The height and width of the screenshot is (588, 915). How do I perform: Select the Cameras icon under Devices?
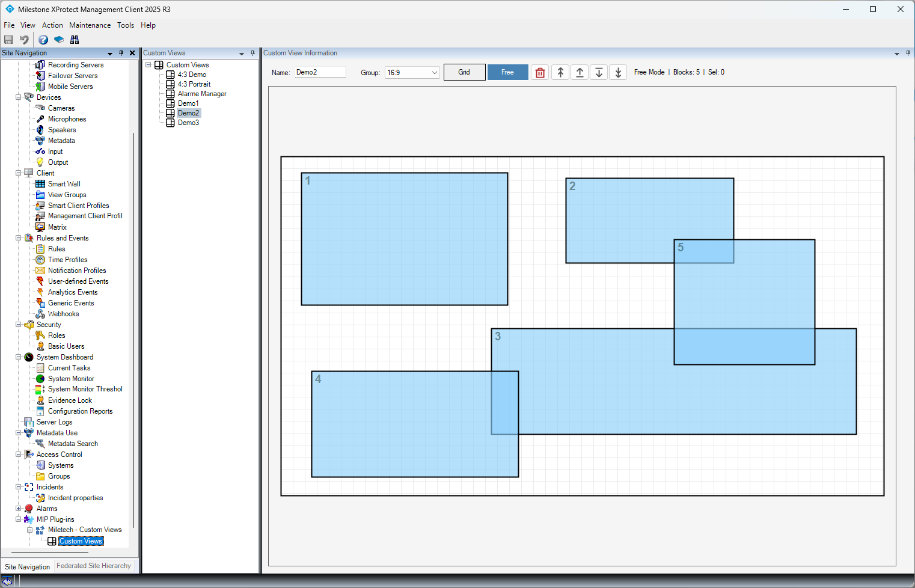point(40,108)
